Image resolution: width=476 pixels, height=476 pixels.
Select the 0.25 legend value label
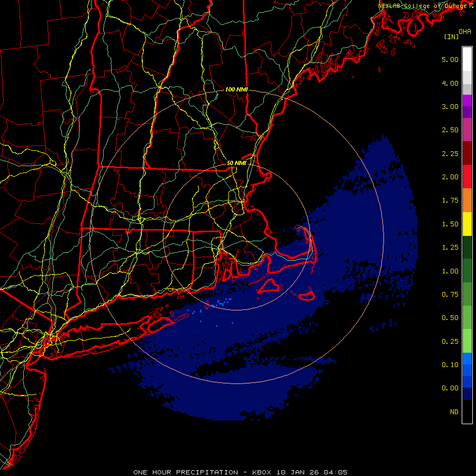[450, 342]
